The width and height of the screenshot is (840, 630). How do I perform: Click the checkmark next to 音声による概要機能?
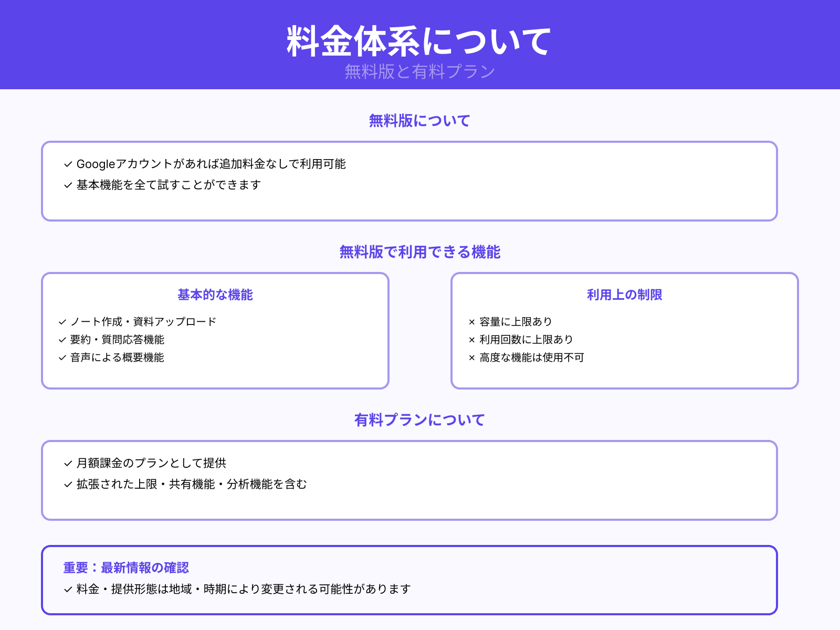point(61,358)
